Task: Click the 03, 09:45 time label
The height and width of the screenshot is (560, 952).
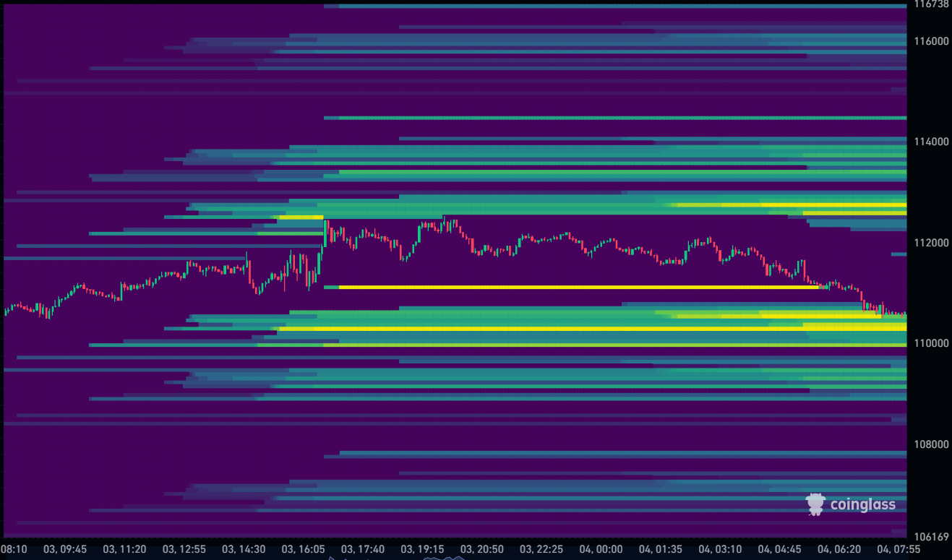Action: point(66,549)
